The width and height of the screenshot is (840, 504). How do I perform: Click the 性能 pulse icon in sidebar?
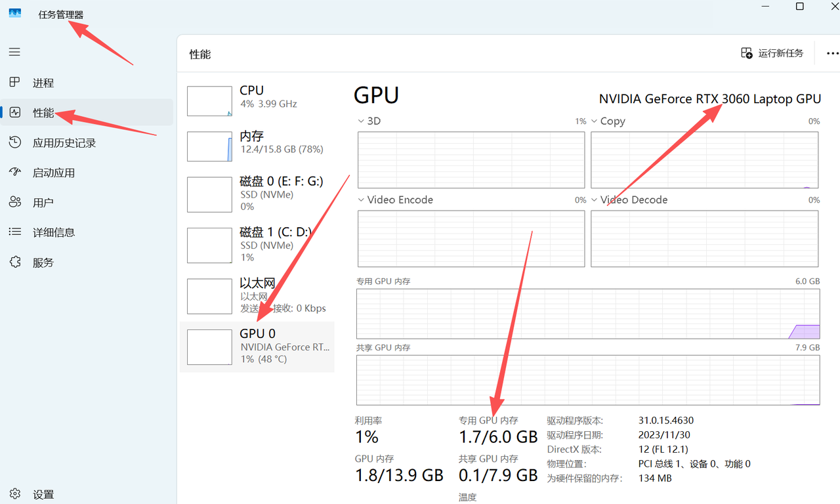[x=15, y=112]
